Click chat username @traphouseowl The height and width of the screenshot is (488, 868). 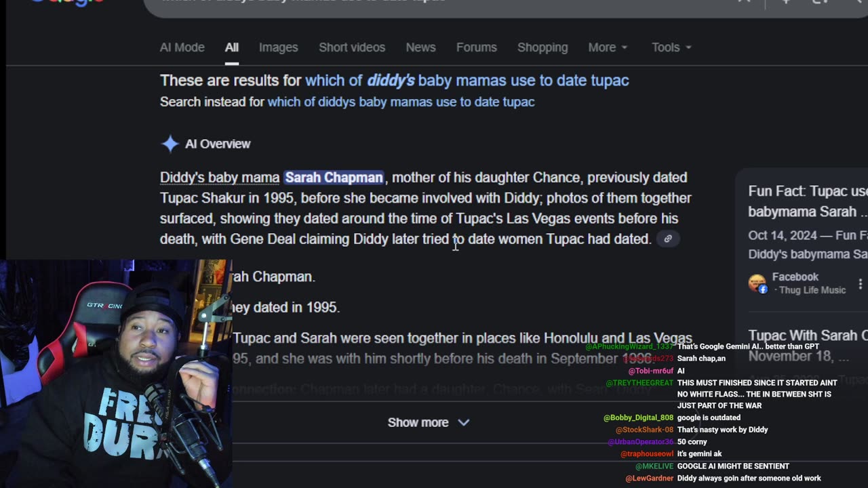[x=647, y=454]
